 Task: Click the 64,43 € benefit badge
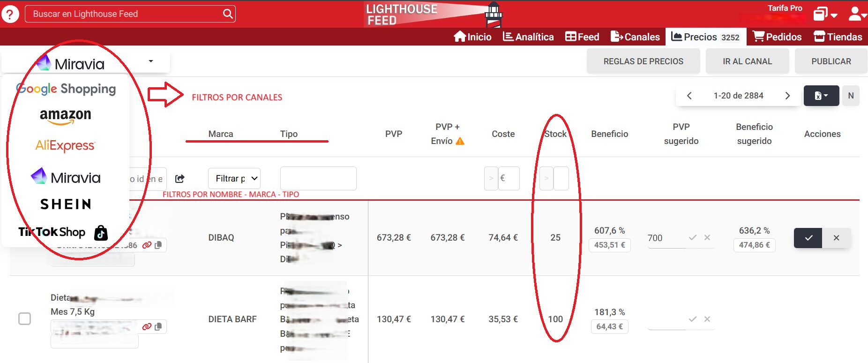click(x=609, y=326)
